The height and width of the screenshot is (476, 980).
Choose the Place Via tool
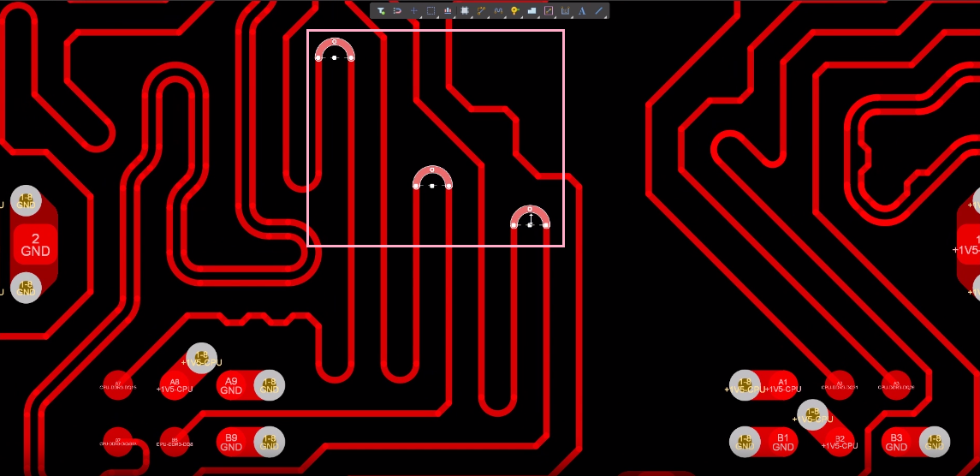[x=515, y=10]
